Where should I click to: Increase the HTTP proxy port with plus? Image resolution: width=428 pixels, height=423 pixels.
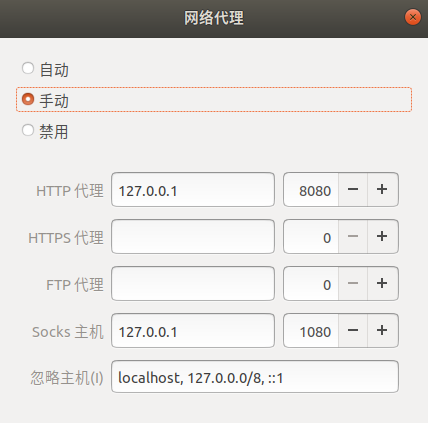tap(382, 190)
